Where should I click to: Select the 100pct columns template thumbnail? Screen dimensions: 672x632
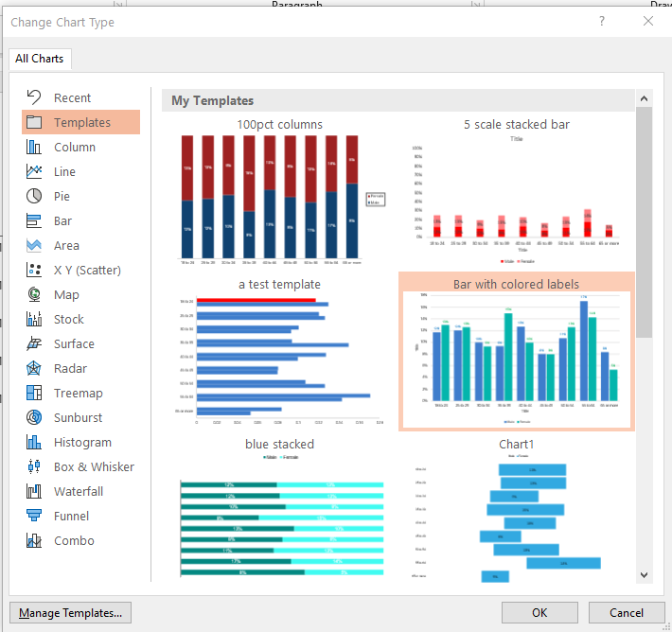[279, 197]
